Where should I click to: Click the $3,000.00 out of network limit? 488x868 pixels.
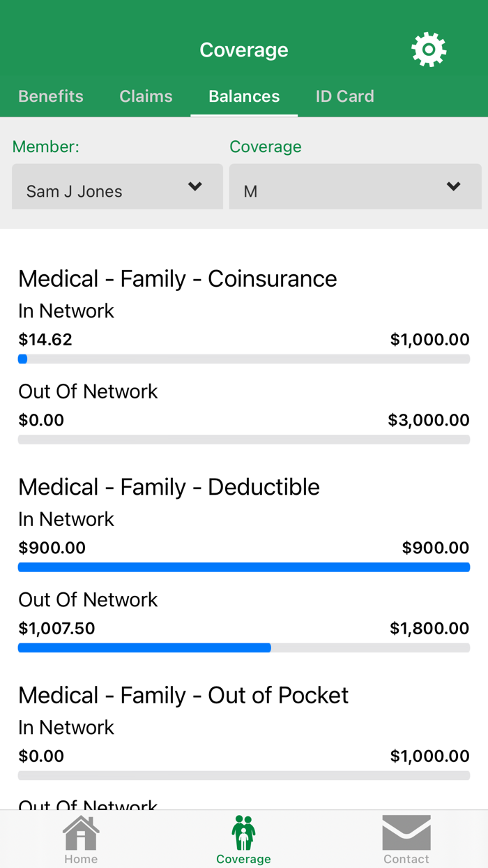429,419
